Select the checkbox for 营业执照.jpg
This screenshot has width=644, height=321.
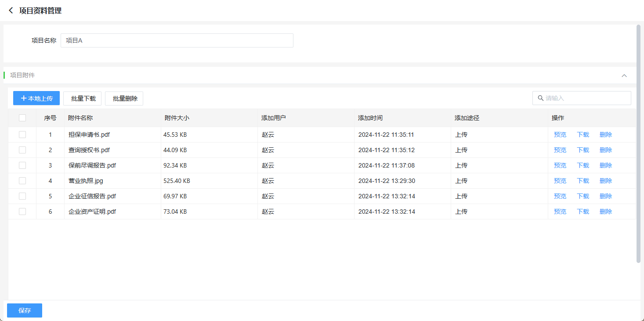[x=22, y=181]
